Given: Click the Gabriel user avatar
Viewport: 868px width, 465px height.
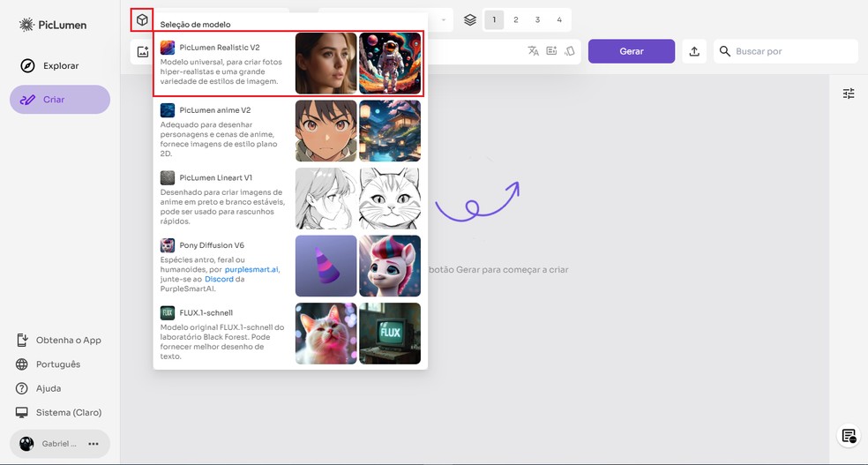Looking at the screenshot, I should [26, 444].
